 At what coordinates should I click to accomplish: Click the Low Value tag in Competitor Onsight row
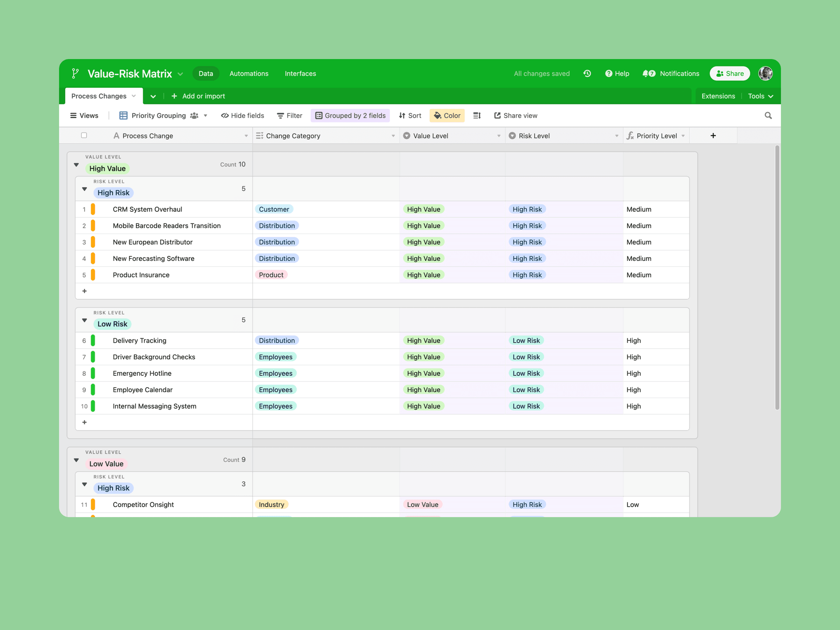[x=423, y=504]
